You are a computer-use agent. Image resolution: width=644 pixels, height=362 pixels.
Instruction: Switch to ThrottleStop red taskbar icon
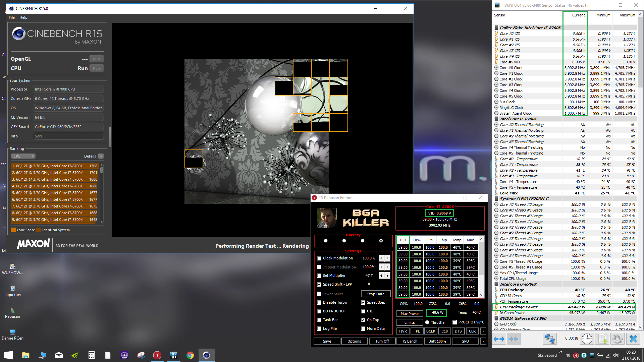coord(157,355)
